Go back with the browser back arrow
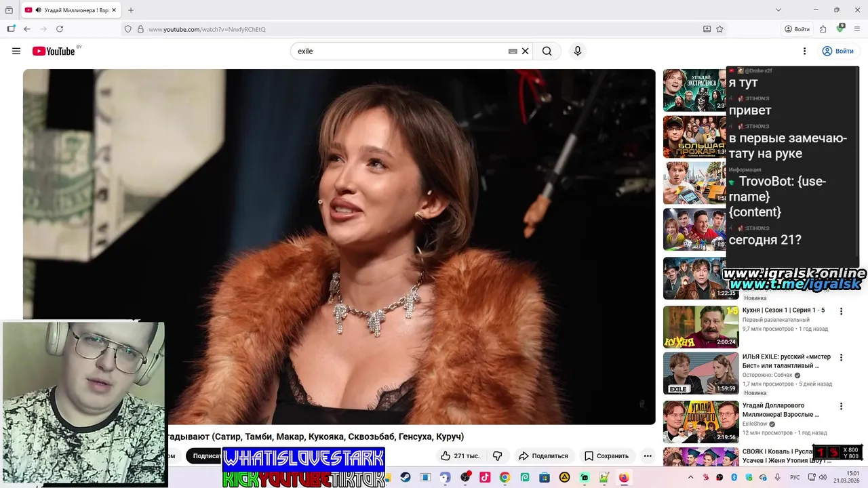Image resolution: width=868 pixels, height=488 pixels. 27,29
